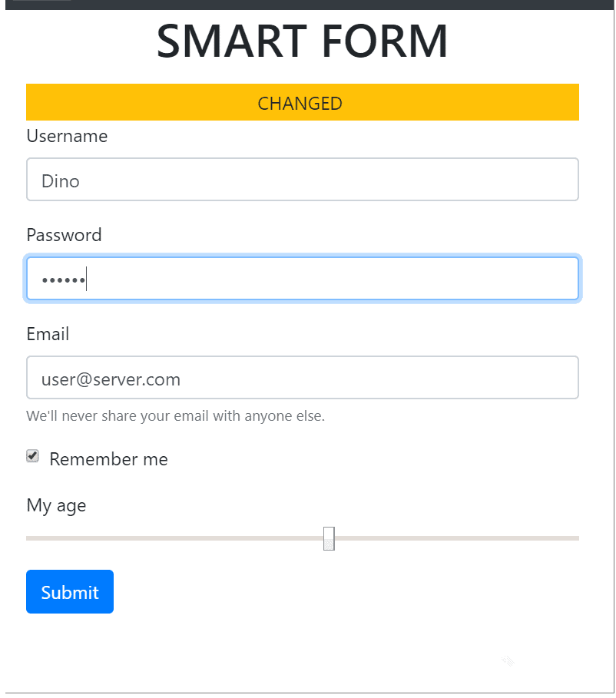Click the Remember me label text
The height and width of the screenshot is (698, 616).
pos(108,459)
